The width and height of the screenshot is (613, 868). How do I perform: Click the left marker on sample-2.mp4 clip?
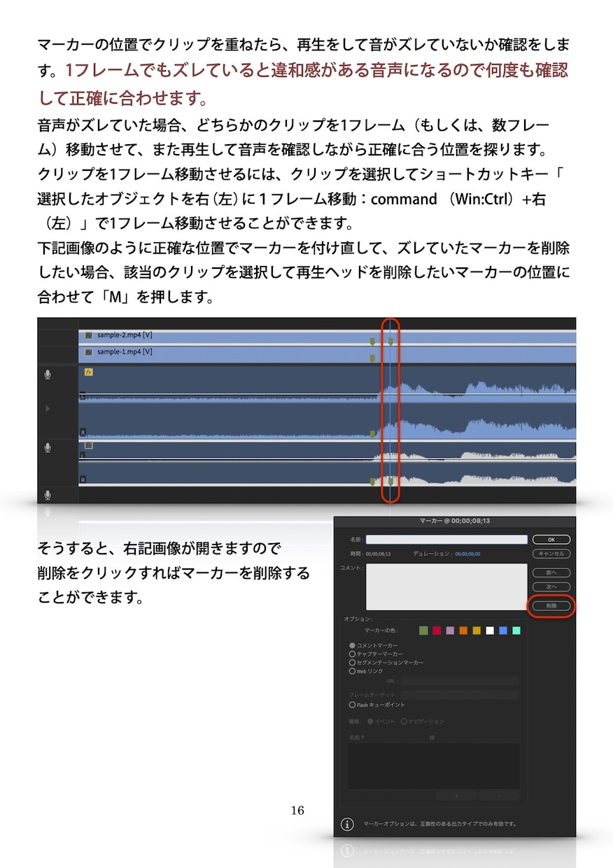(372, 341)
